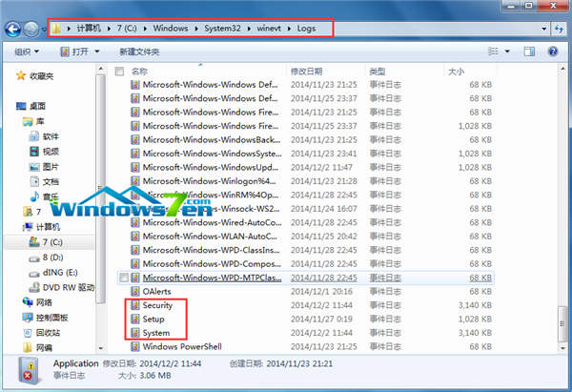
Task: Select Microsoft-Windows-WPD-ClassIns... file
Action: [x=212, y=250]
